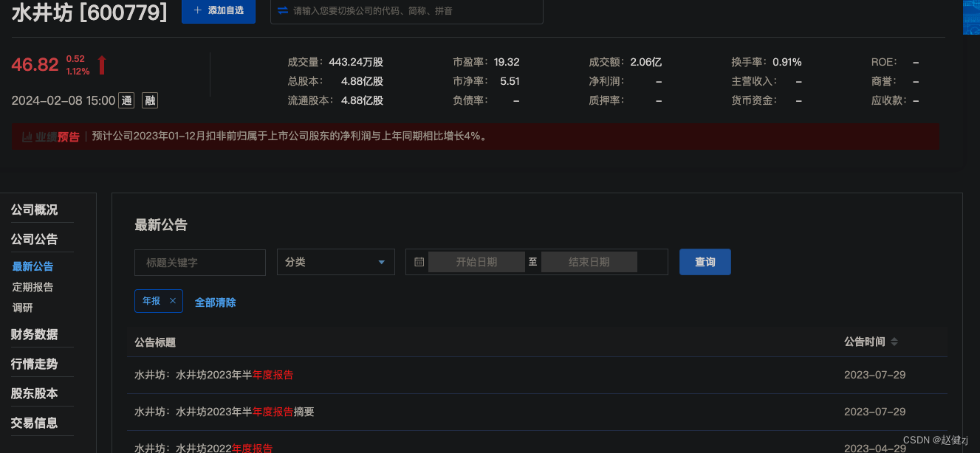This screenshot has width=980, height=453.
Task: Open 水井坊2023年半年度报告摘要 announcement
Action: pyautogui.click(x=225, y=412)
